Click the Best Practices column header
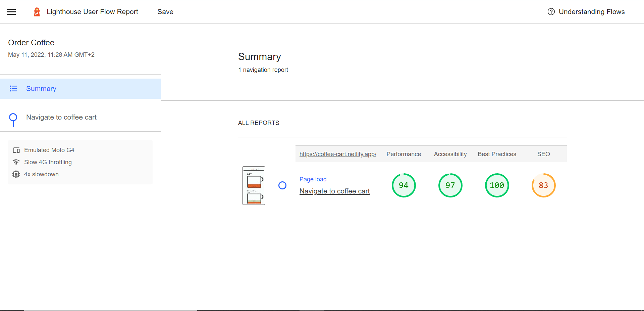 tap(497, 154)
